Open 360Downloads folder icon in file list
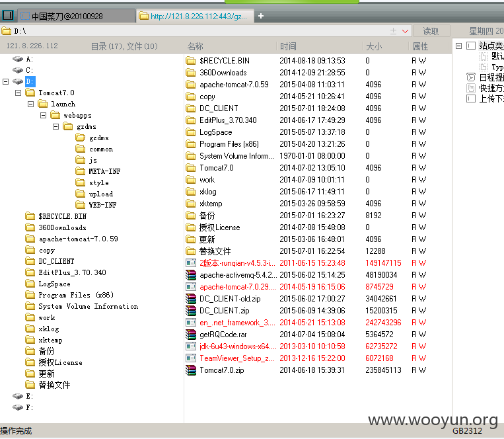The width and height of the screenshot is (504, 439). pyautogui.click(x=191, y=72)
